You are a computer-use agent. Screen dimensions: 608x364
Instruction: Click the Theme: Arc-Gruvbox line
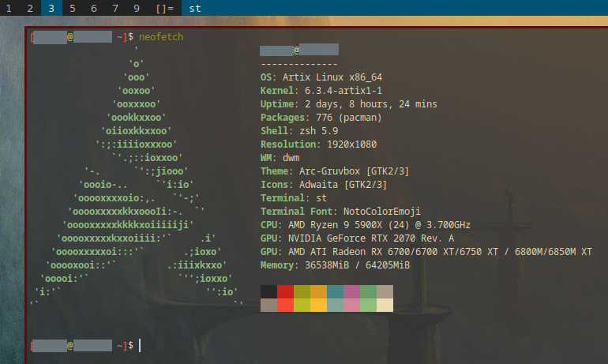(x=335, y=171)
